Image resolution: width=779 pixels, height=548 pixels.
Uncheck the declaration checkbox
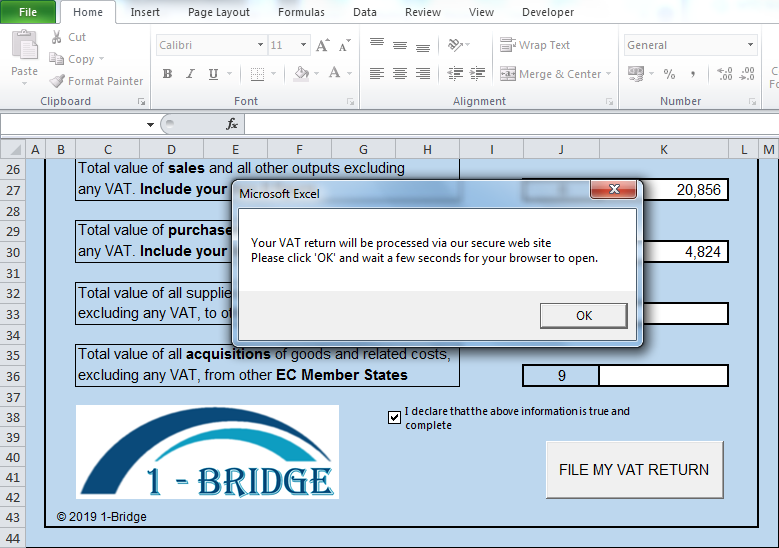click(394, 417)
